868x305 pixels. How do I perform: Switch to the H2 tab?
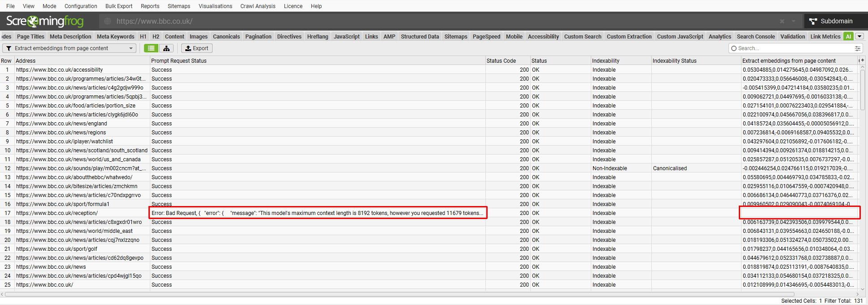pyautogui.click(x=156, y=37)
